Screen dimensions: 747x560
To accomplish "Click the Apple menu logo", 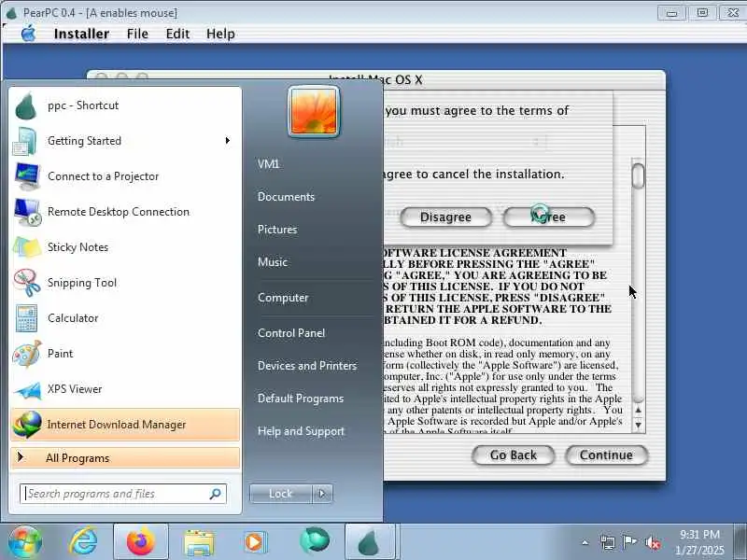I will point(29,34).
